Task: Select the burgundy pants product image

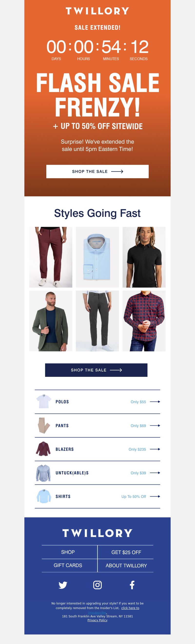Action: tap(51, 257)
